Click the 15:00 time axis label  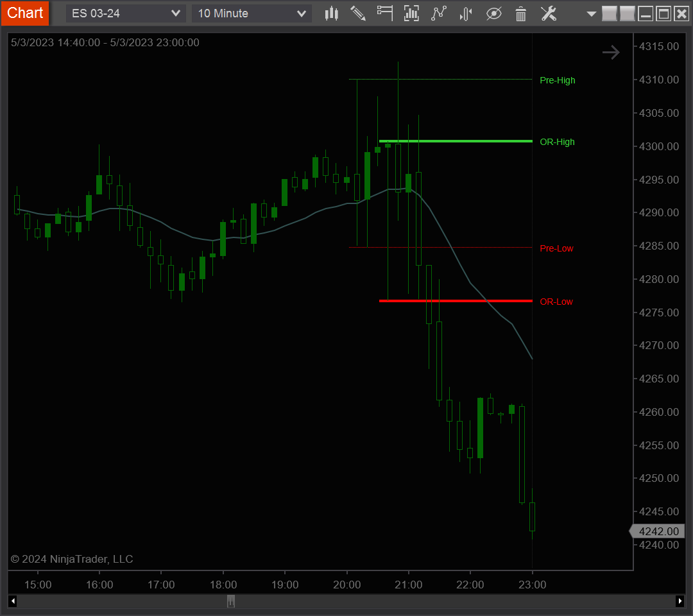pyautogui.click(x=38, y=585)
